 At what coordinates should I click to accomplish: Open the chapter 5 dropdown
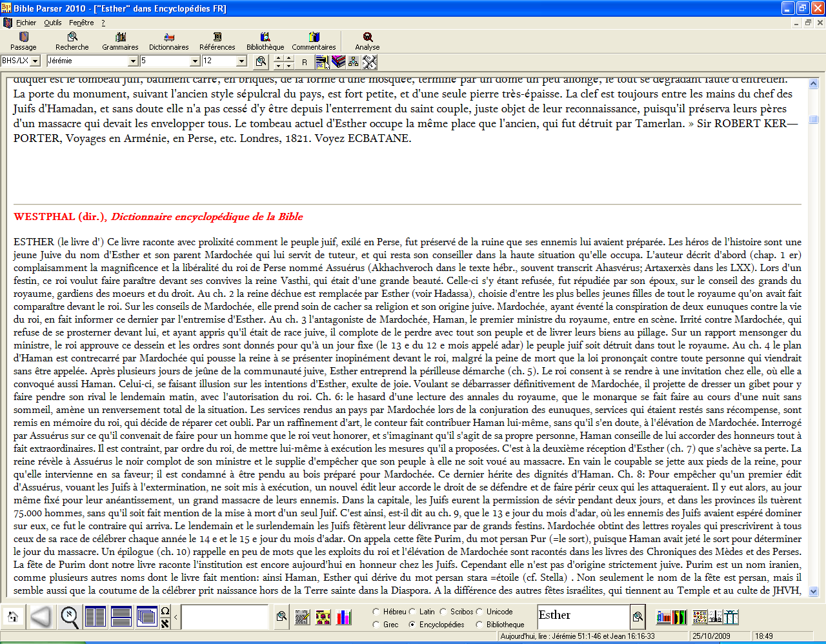click(x=195, y=61)
